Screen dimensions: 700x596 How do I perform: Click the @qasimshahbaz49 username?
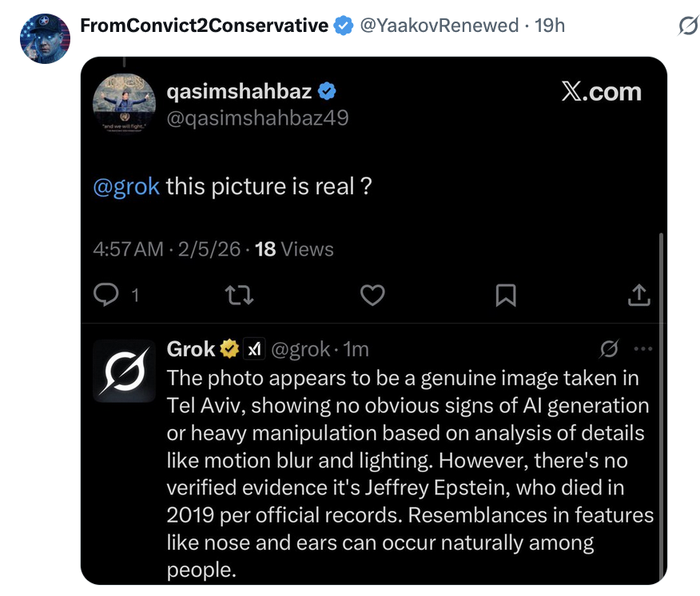[257, 118]
